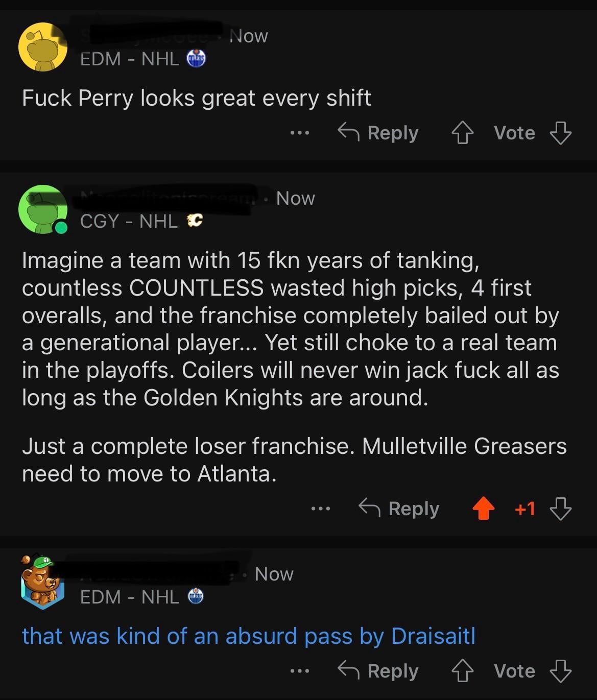Reply to the Draisaitl pass comment

click(x=378, y=671)
